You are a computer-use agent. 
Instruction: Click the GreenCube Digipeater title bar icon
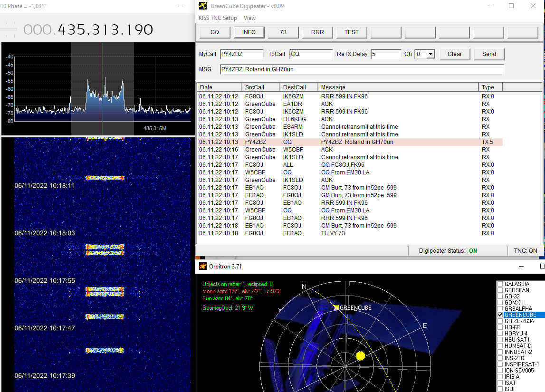tap(203, 6)
